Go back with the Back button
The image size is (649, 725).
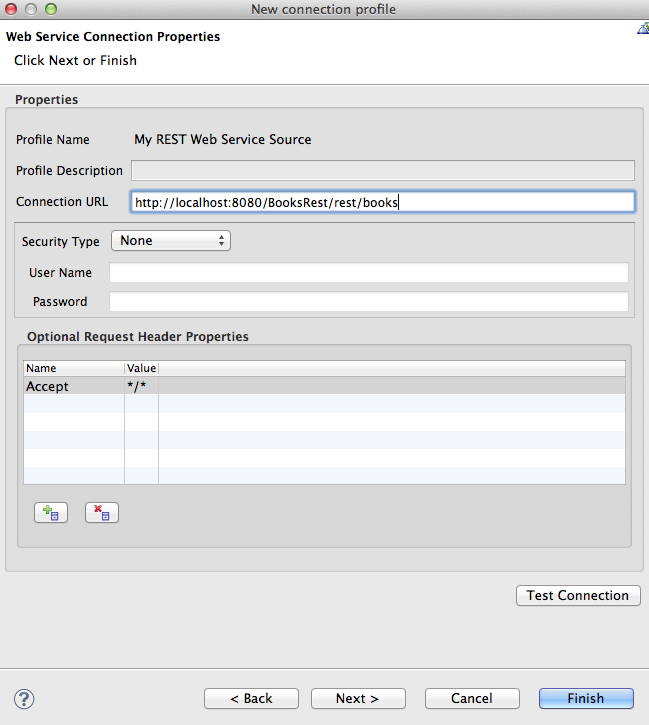pos(251,698)
